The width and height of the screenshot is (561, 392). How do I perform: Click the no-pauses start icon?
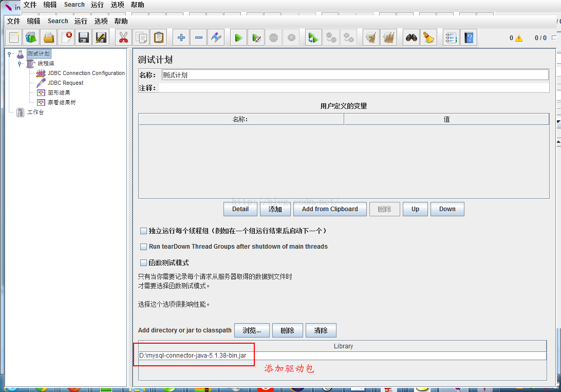click(x=256, y=37)
